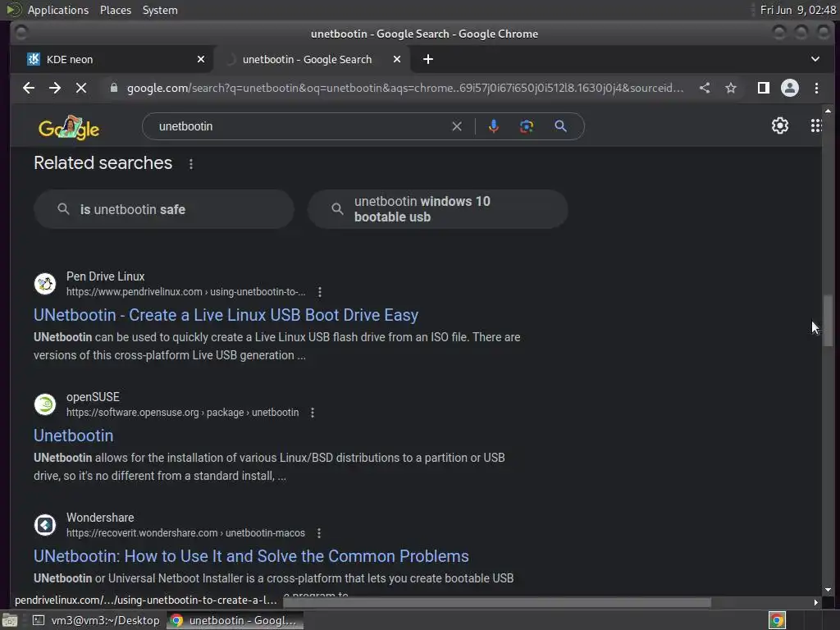Open the more options dots beside Related searches

191,164
